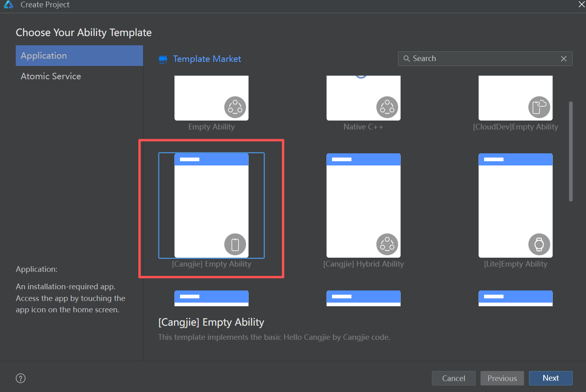Click the Choose Your Ability Template heading
This screenshot has height=392, width=586.
pyautogui.click(x=84, y=32)
